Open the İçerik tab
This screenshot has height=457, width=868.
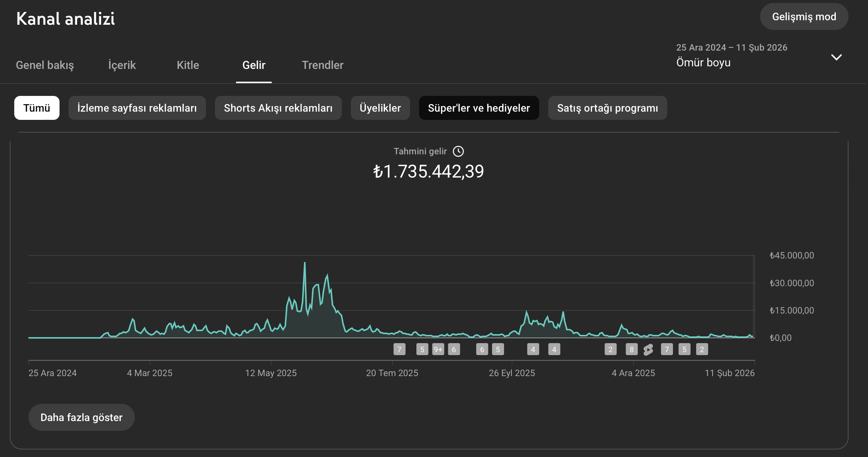122,65
